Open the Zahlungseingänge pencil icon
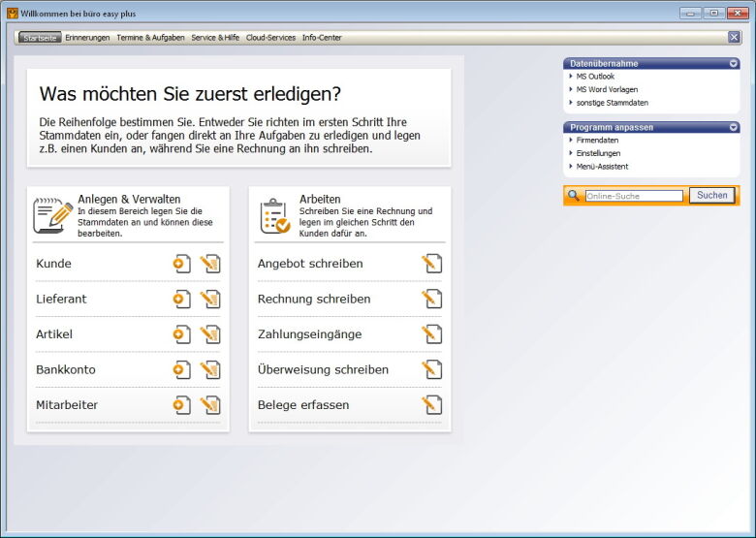 click(432, 334)
